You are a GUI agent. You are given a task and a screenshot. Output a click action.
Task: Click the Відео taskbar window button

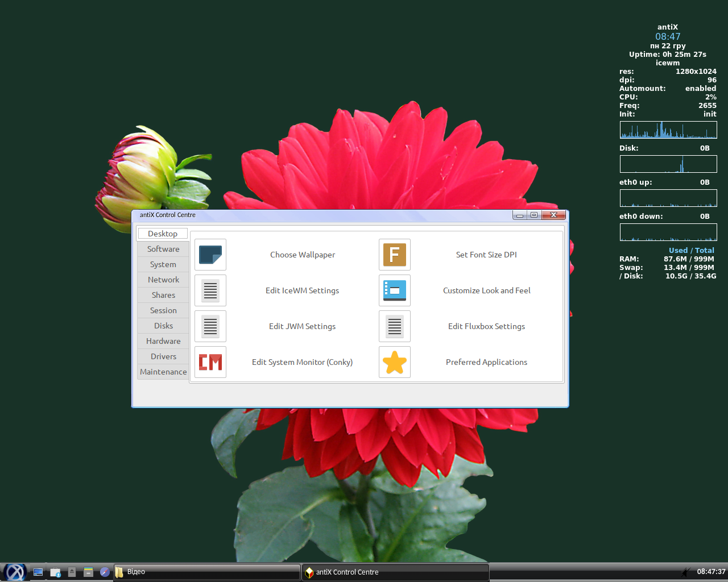(x=207, y=572)
